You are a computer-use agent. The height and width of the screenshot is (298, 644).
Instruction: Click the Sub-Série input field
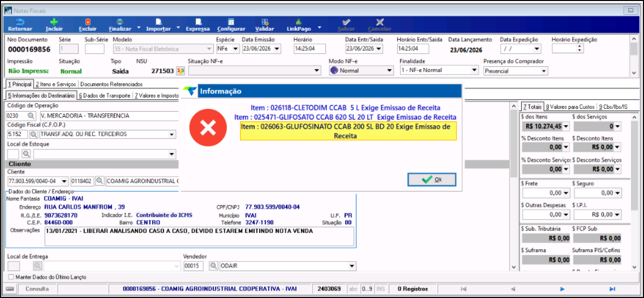tap(95, 49)
